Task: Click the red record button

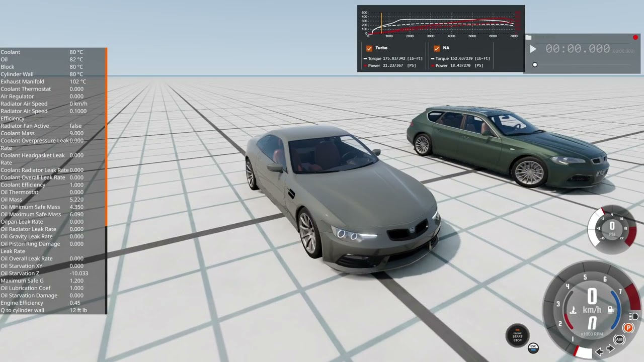Action: coord(635,38)
